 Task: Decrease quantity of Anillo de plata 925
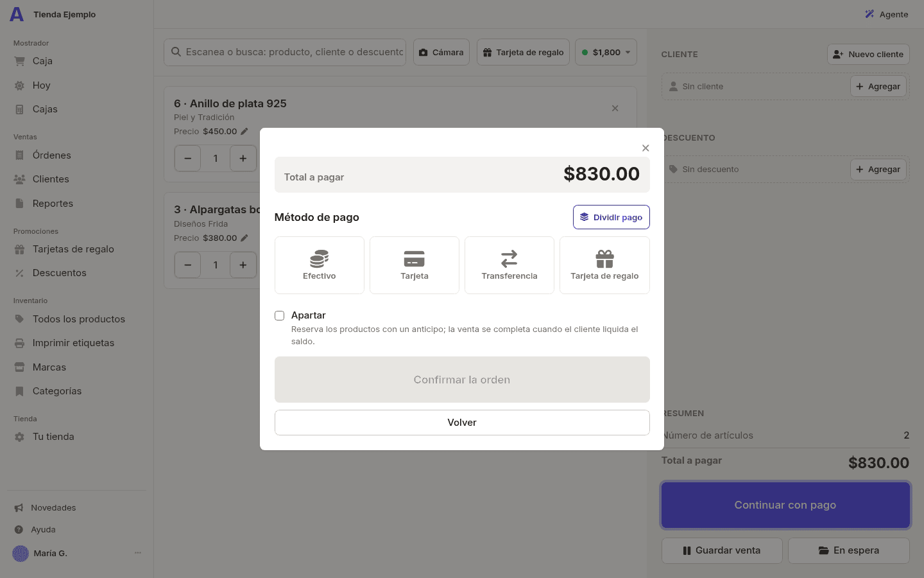(187, 158)
